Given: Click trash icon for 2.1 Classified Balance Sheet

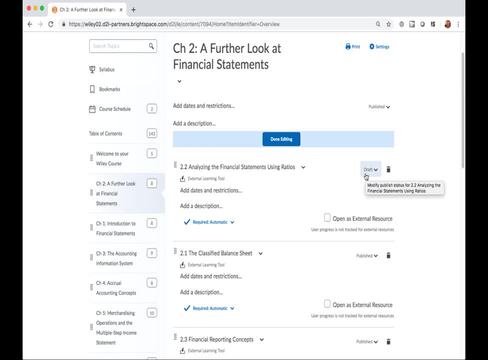Looking at the screenshot, I should click(388, 255).
